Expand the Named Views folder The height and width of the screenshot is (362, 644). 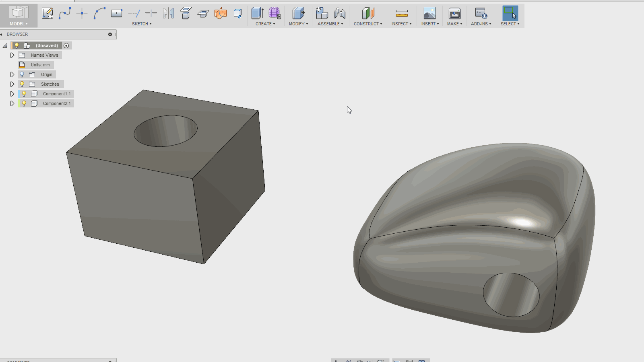(x=12, y=55)
